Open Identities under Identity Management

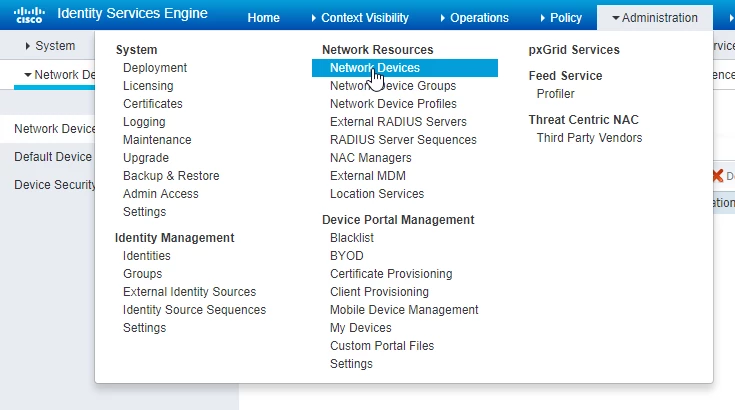point(147,256)
